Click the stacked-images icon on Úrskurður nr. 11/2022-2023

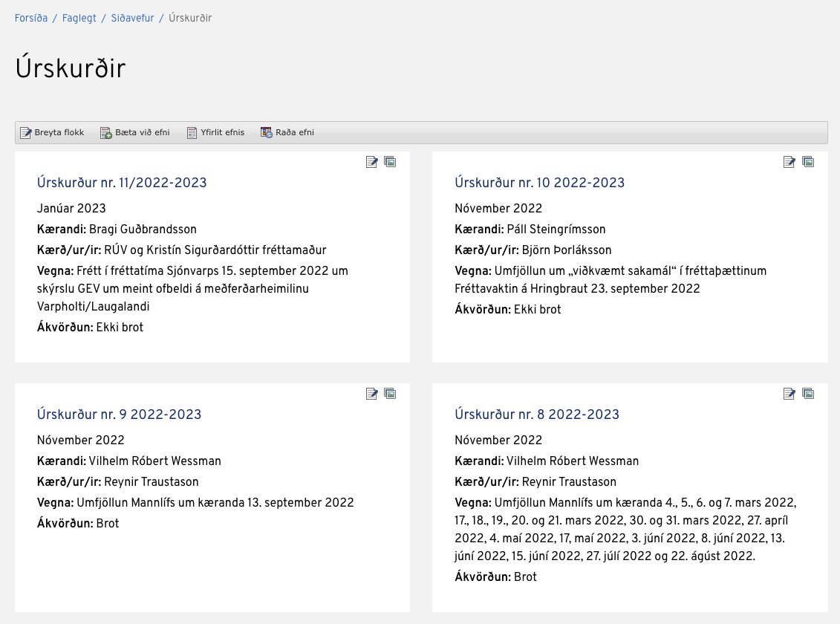click(x=390, y=162)
